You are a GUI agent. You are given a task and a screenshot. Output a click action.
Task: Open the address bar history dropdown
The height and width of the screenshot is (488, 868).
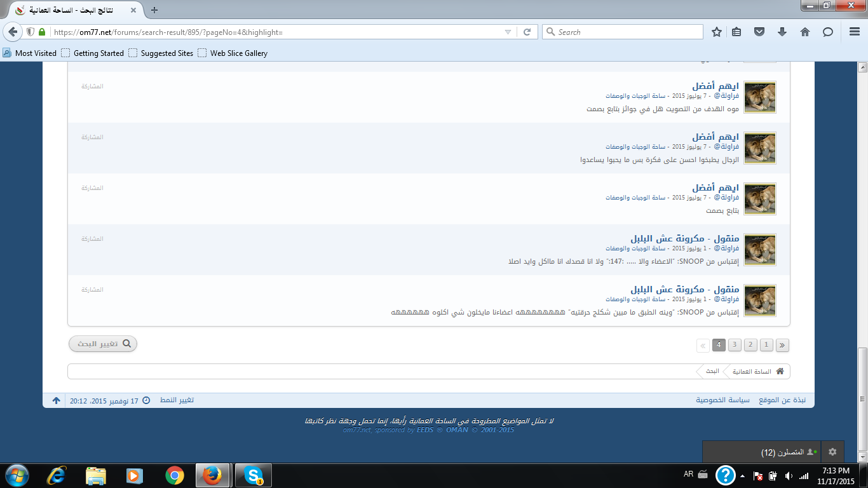tap(508, 32)
